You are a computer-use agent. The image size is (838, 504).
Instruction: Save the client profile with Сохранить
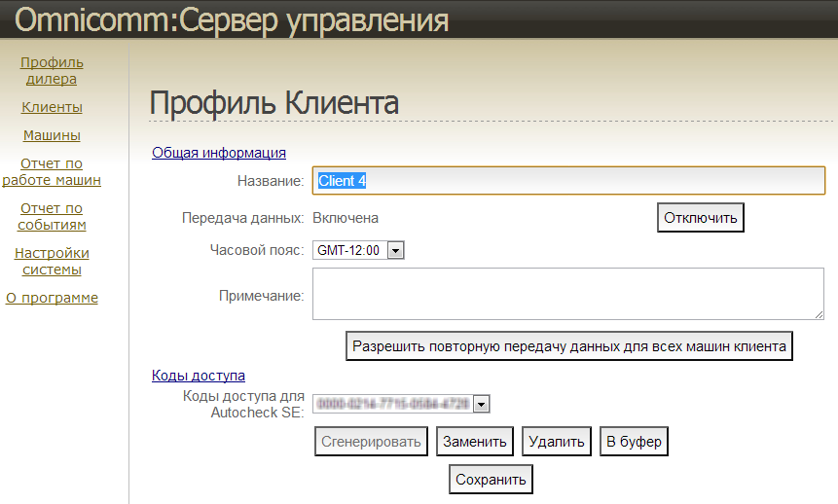point(491,480)
